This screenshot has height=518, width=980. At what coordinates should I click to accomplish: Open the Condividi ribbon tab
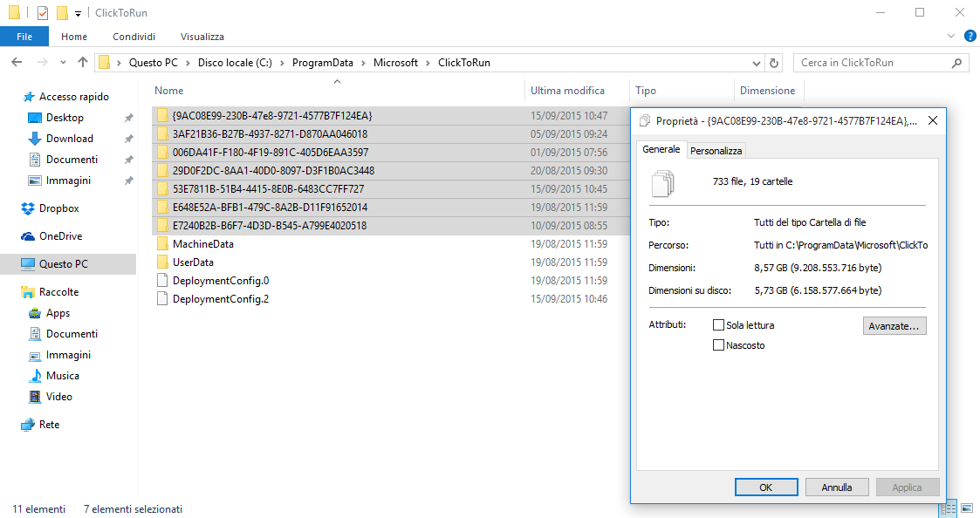(x=134, y=37)
